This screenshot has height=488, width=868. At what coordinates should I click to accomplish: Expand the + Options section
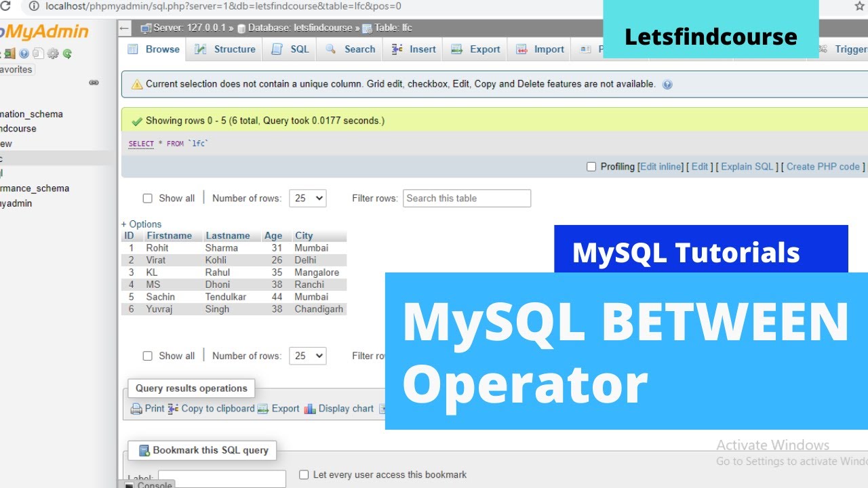(x=141, y=224)
